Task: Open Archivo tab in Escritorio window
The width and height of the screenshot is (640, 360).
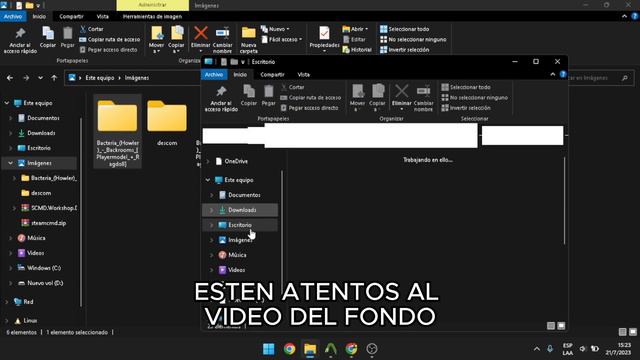Action: click(x=214, y=75)
